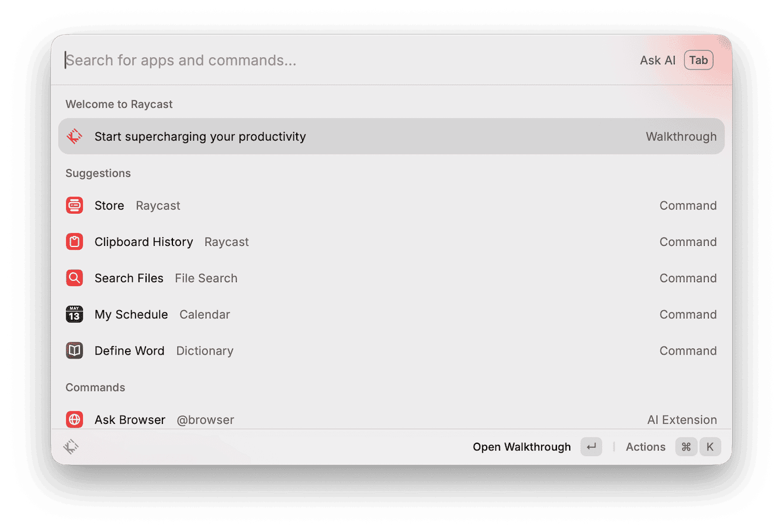Click the Walkthrough label
This screenshot has width=783, height=532.
681,136
